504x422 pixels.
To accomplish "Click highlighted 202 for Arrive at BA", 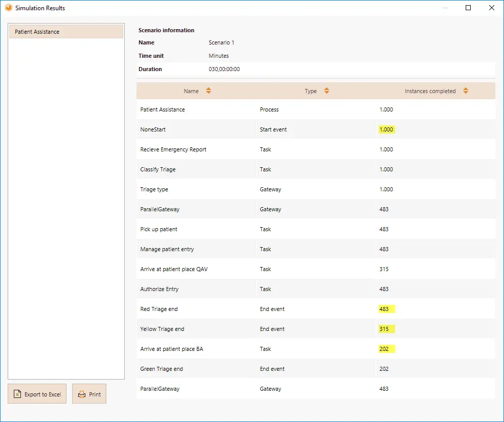I will 386,349.
